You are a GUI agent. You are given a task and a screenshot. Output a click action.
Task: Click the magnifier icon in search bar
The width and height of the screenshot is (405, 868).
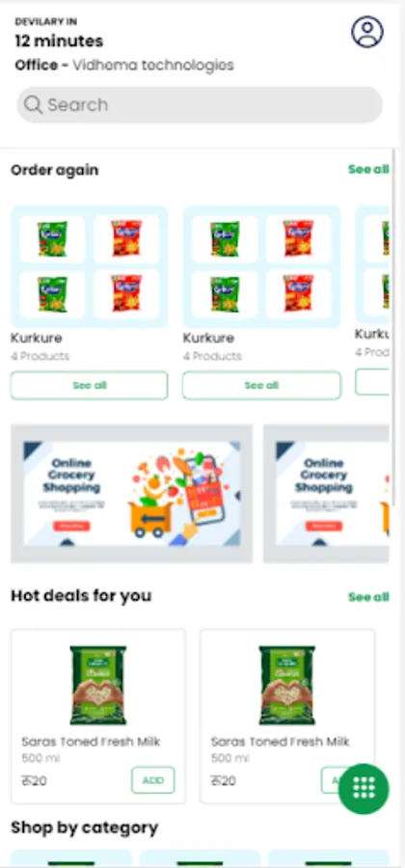[x=33, y=104]
